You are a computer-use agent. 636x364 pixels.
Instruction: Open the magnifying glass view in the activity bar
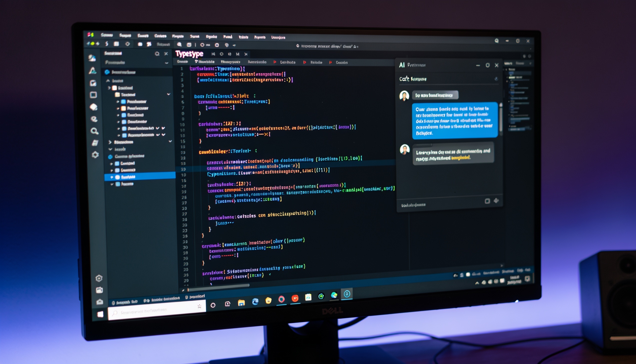tap(94, 131)
